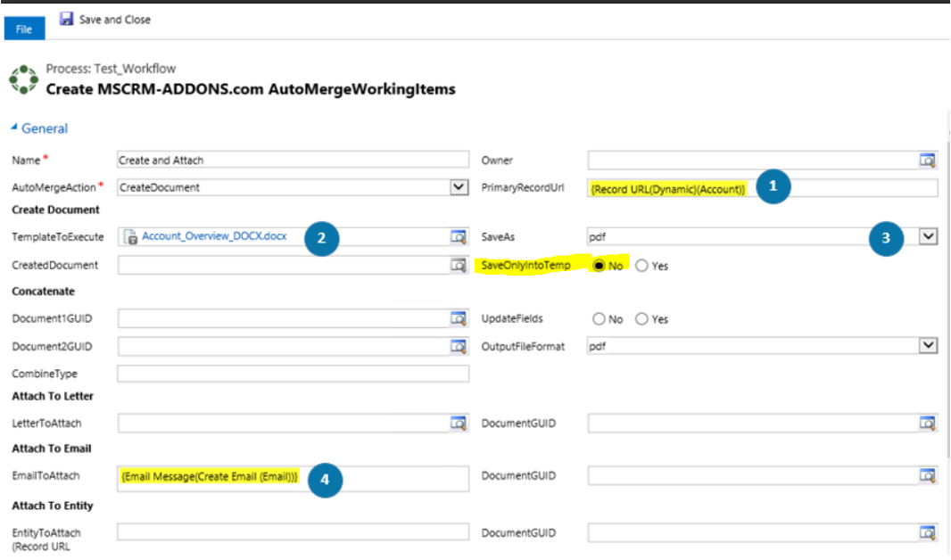951x560 pixels.
Task: Click the LetterToAttach lookup icon
Action: pos(459,423)
